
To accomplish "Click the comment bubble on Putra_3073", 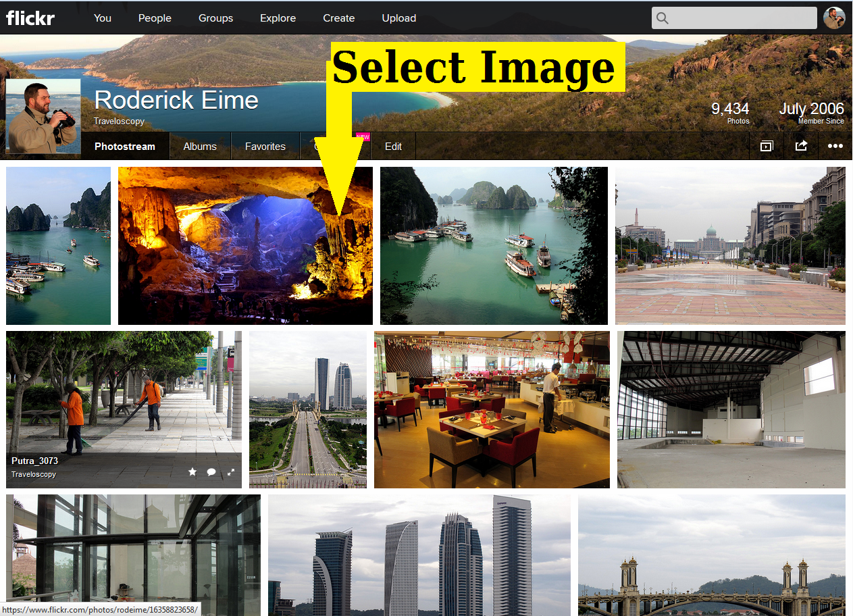I will [211, 472].
